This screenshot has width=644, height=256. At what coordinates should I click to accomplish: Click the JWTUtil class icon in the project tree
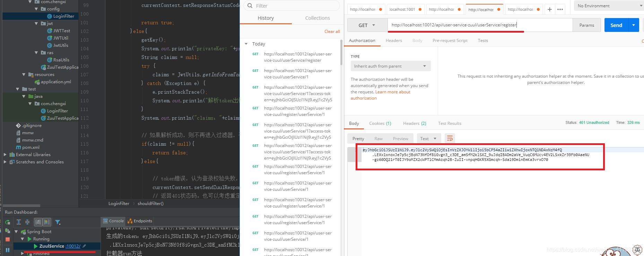coord(50,38)
